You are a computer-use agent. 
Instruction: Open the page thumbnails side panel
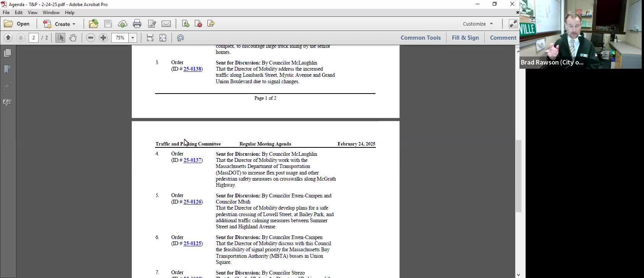tap(7, 53)
